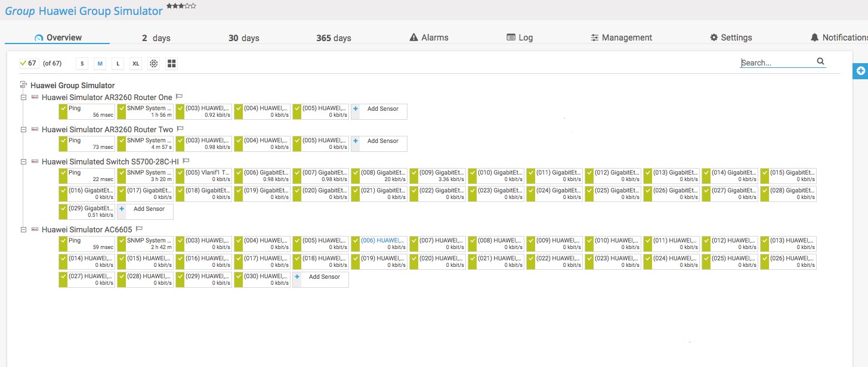The width and height of the screenshot is (868, 367).
Task: Click the flag icon beside Router Two
Action: point(180,129)
